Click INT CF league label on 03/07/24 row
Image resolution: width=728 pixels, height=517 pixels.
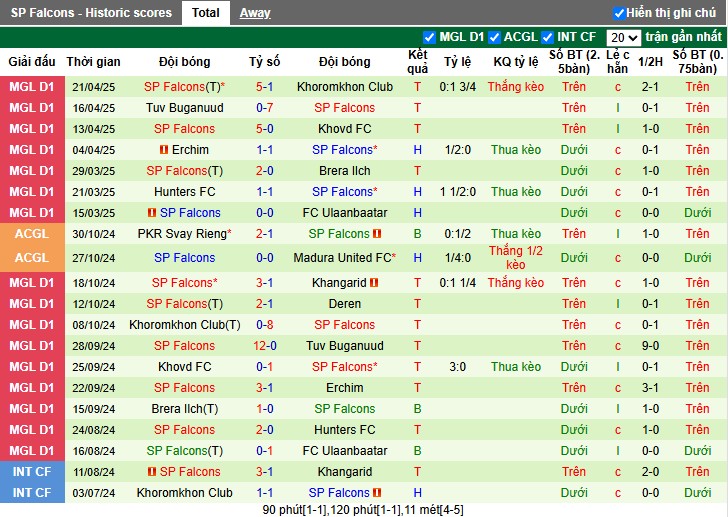[x=32, y=493]
